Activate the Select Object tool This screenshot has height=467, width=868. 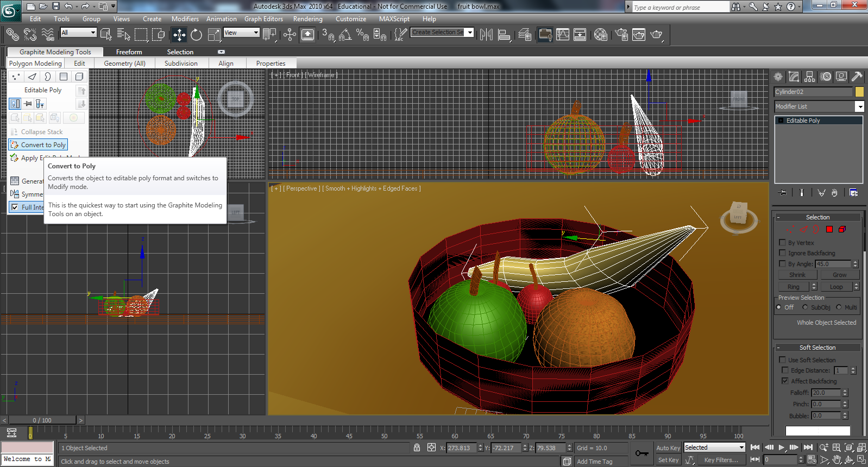106,35
